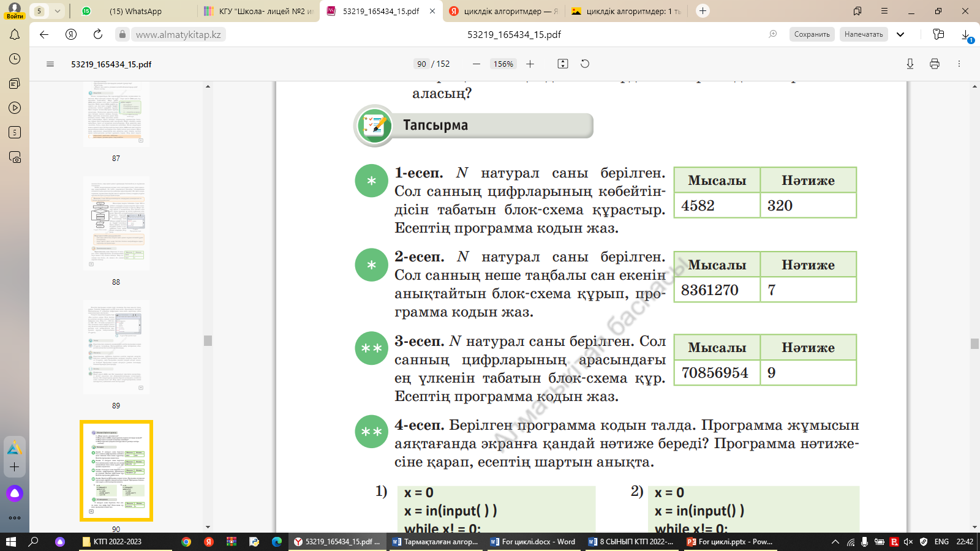Screen dimensions: 980x551
Task: Reload the current page
Action: [x=98, y=34]
